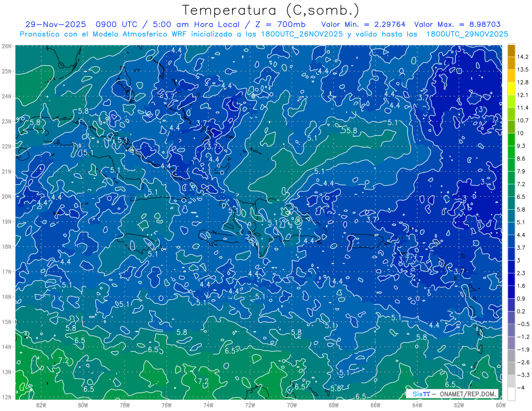Click the 18N latitude axis label
The height and width of the screenshot is (411, 532).
(x=7, y=247)
